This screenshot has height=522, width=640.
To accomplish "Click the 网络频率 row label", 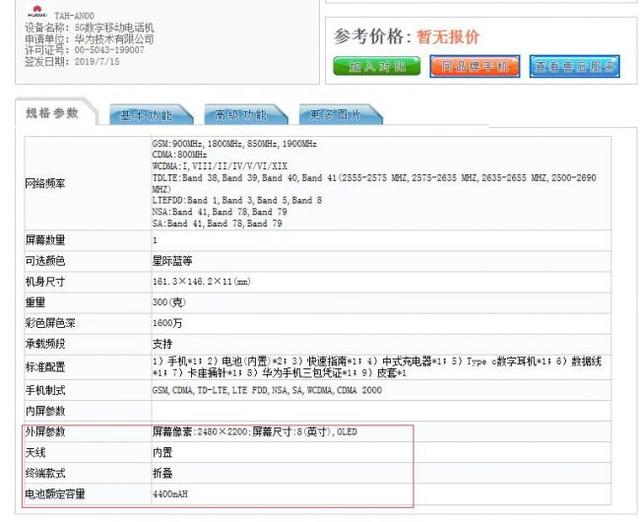I will (x=45, y=184).
